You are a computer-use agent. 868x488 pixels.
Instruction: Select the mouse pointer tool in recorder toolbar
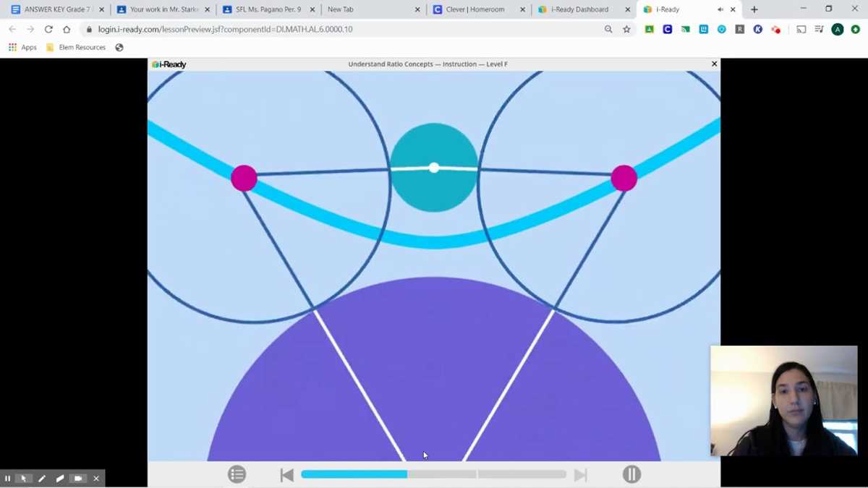(x=24, y=479)
